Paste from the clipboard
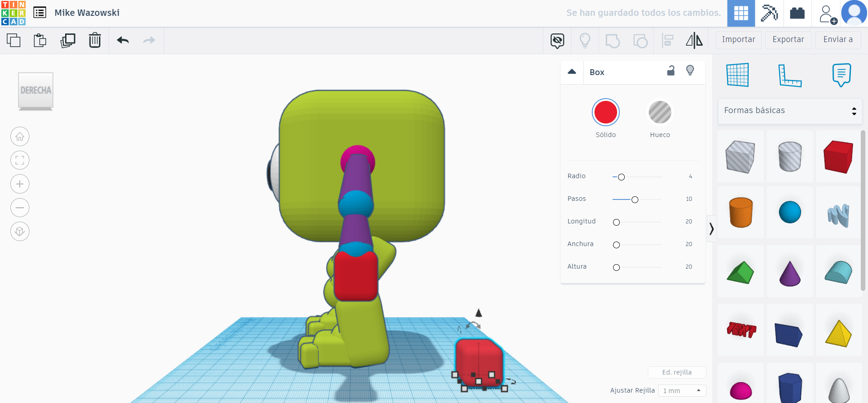The width and height of the screenshot is (868, 403). coord(40,40)
